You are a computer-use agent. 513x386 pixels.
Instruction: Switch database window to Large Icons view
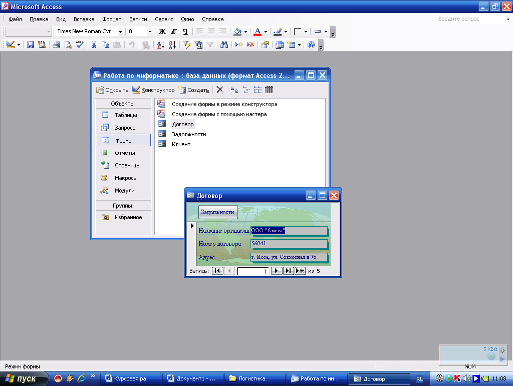234,90
